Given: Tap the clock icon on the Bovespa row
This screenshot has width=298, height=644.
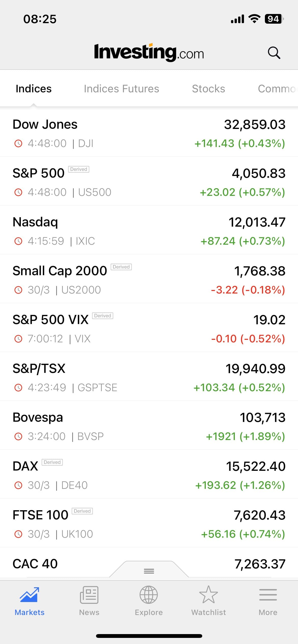Looking at the screenshot, I should click(18, 436).
